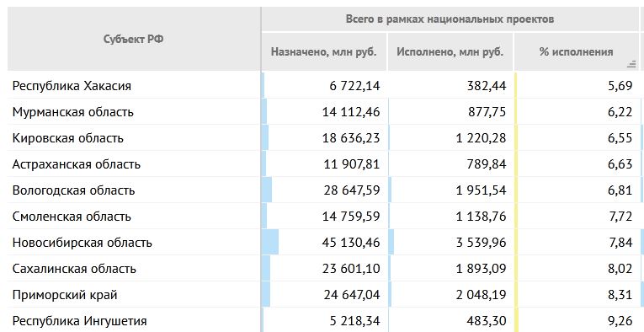The height and width of the screenshot is (332, 644).
Task: Sort by Исполнено, млн руб. column header
Action: (x=450, y=52)
